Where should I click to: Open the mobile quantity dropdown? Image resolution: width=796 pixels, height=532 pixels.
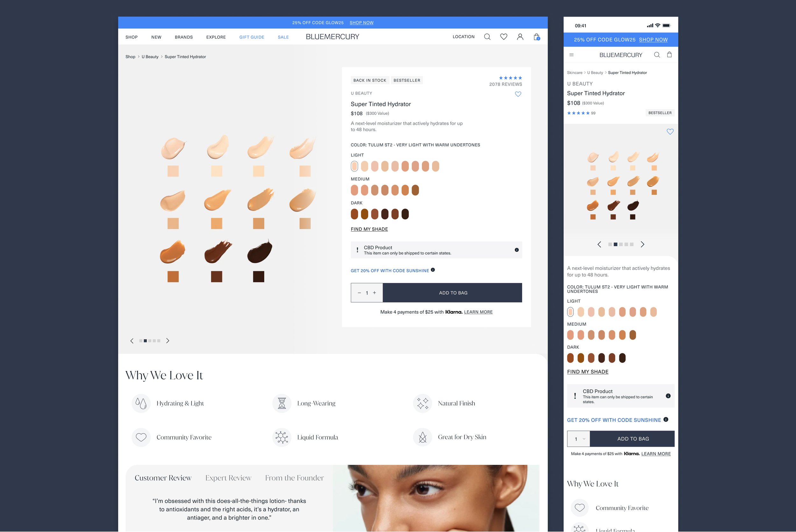click(579, 439)
